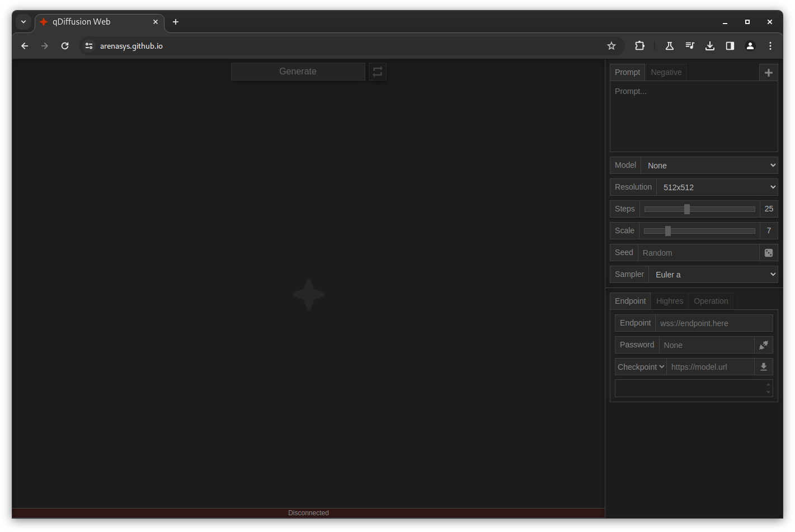Reload the page
This screenshot has width=795, height=532.
coord(65,46)
